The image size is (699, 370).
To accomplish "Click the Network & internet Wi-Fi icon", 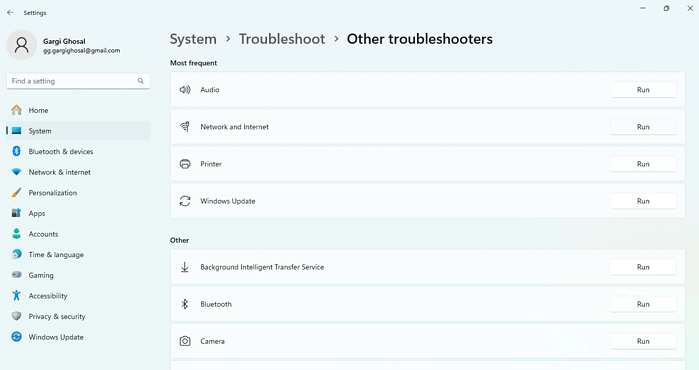I will click(x=16, y=172).
